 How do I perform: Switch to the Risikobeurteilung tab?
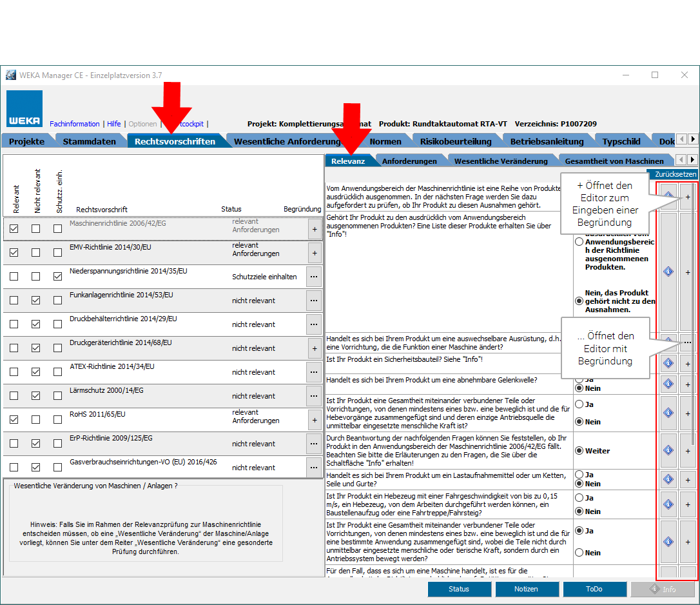click(455, 141)
